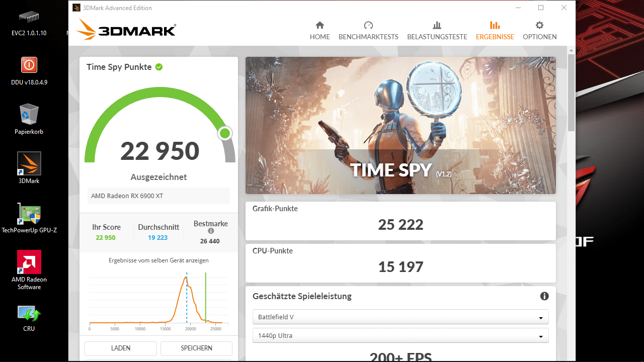The image size is (644, 362).
Task: Click the LADEN button
Action: click(x=121, y=348)
